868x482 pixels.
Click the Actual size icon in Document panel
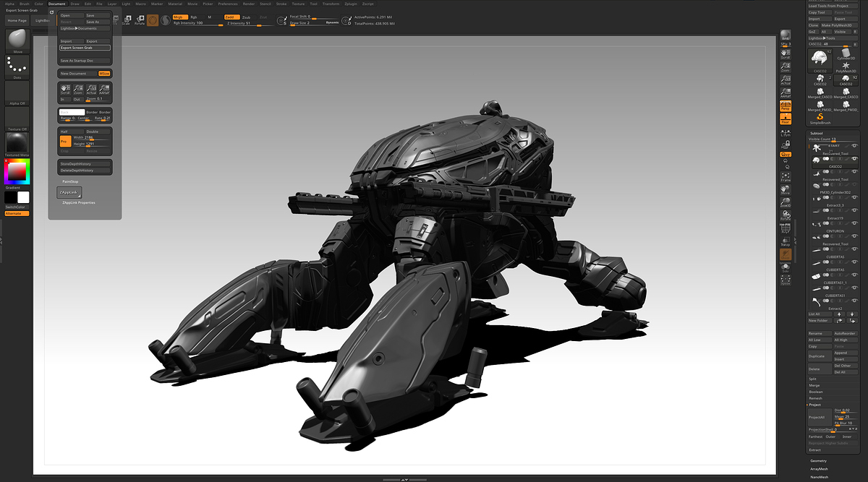[x=91, y=89]
